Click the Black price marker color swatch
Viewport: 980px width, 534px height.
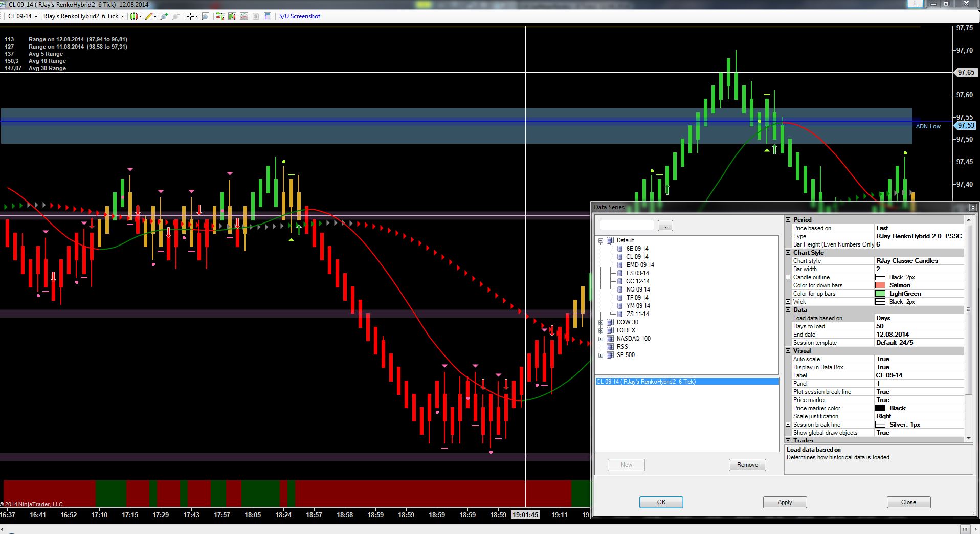click(880, 408)
